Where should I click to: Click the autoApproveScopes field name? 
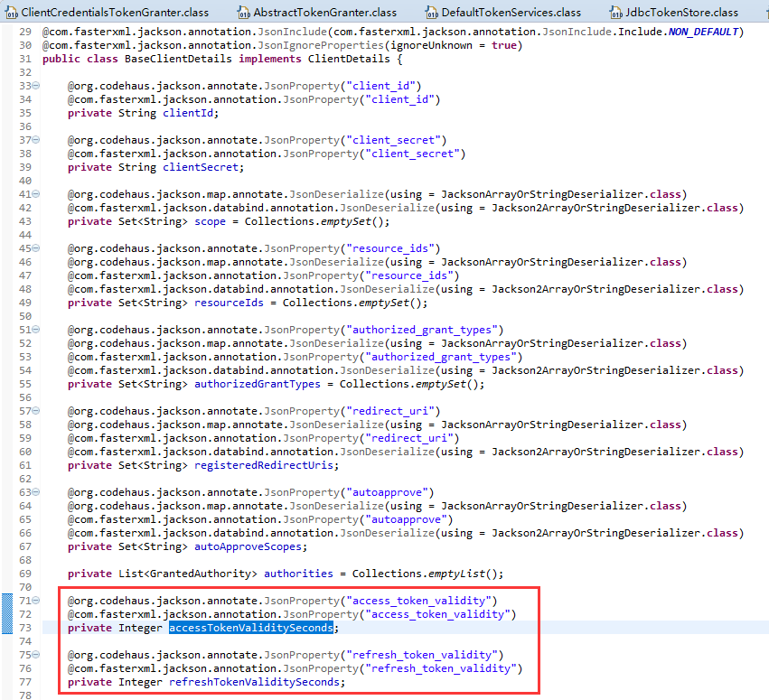[248, 546]
